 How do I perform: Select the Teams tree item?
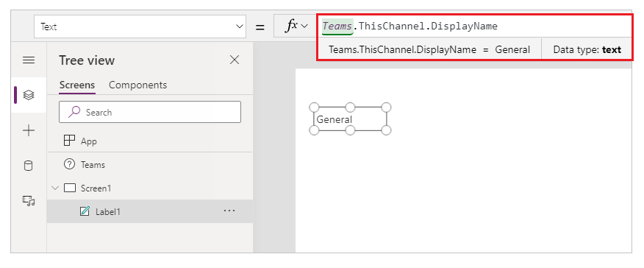[x=150, y=164]
